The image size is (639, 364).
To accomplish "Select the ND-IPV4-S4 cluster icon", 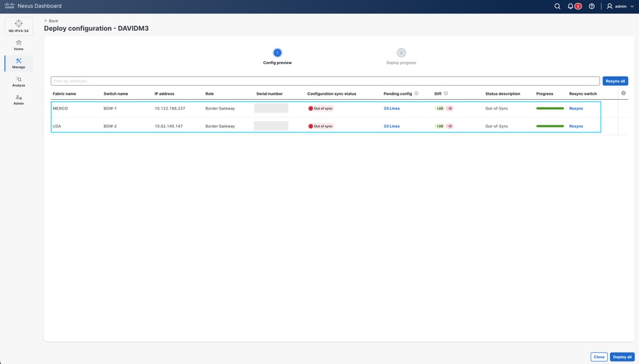I will tap(19, 26).
